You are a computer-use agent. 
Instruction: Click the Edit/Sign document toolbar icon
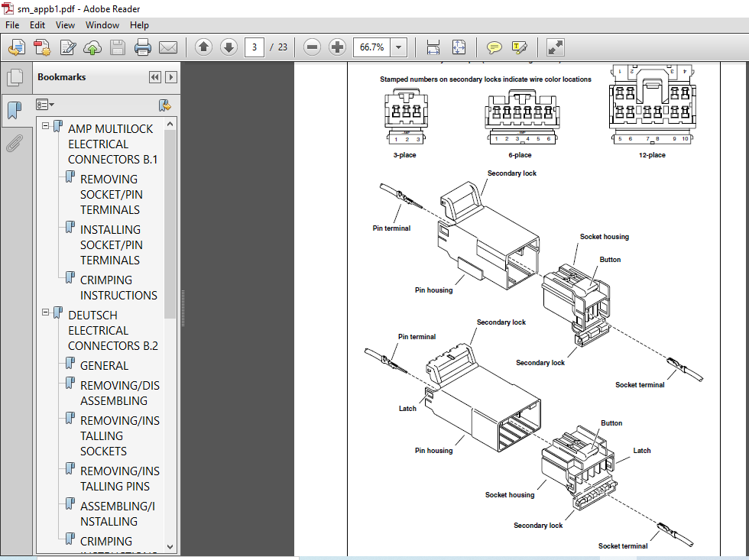(67, 47)
